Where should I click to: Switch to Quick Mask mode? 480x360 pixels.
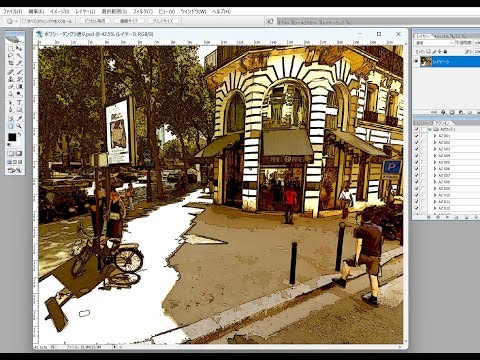pyautogui.click(x=19, y=153)
